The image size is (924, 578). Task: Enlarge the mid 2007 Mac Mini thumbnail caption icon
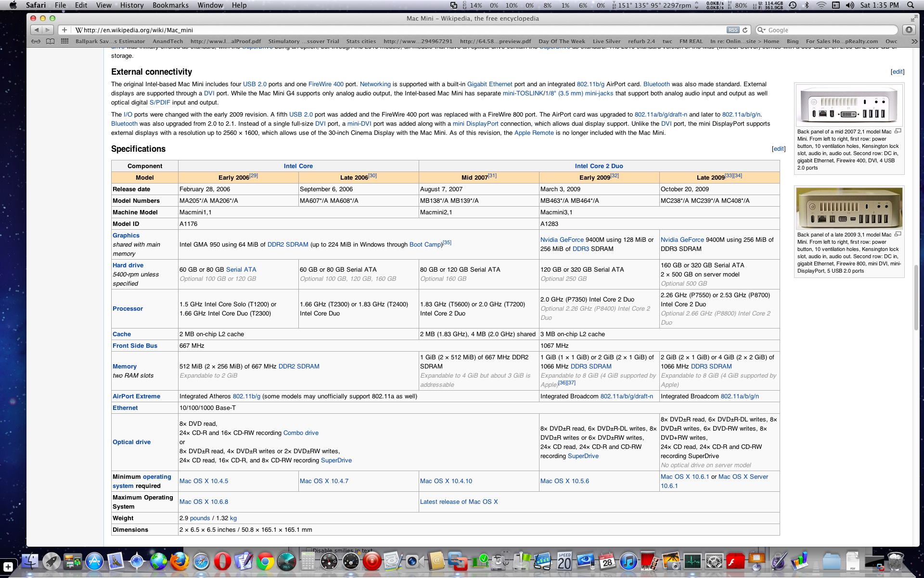[898, 131]
